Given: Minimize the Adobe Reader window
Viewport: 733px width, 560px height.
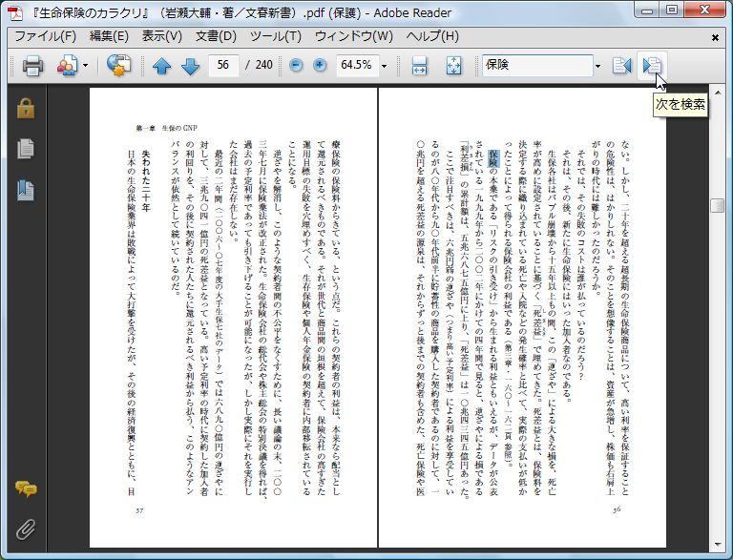Looking at the screenshot, I should pyautogui.click(x=647, y=10).
